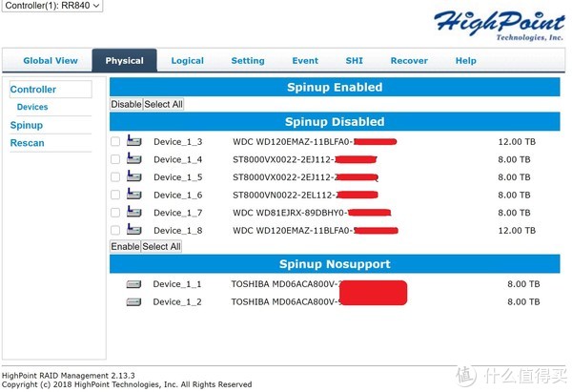Check the box for Device_1_4
Viewport: 572px width, 392px height.
(x=115, y=159)
